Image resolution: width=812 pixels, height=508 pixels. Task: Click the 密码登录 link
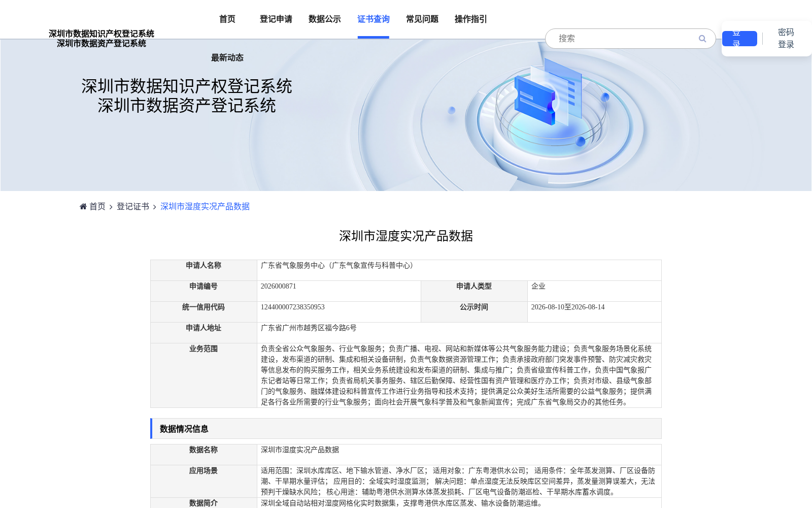[x=786, y=39]
